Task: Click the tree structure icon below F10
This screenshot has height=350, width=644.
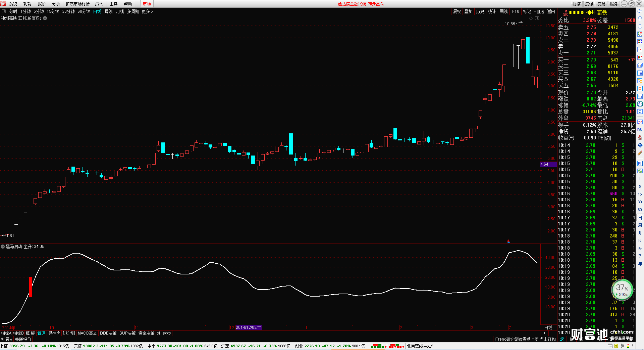Action: (x=640, y=81)
